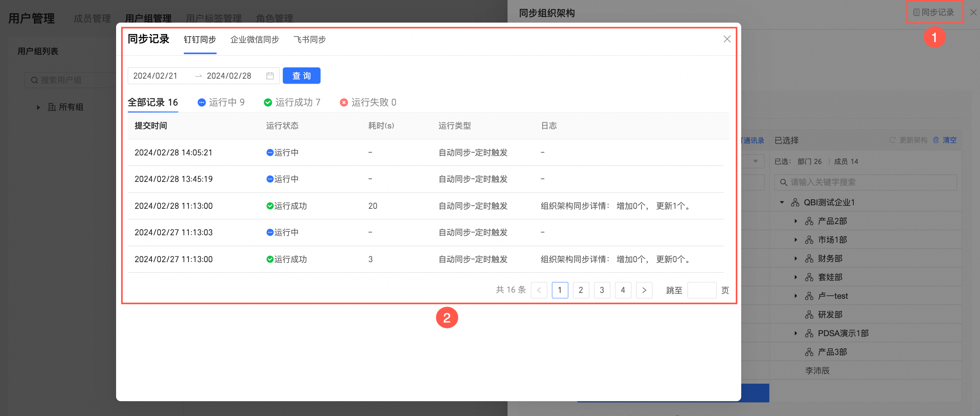Click running status icon of 13:45:19 row
Viewport: 980px width, 416px height.
coord(270,179)
